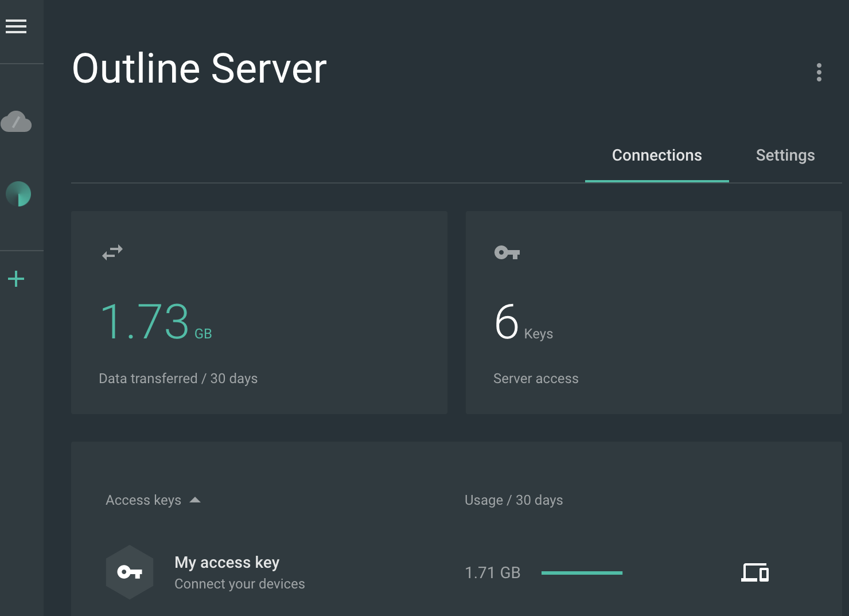
Task: Click the key icon in Server access card
Action: 507,252
